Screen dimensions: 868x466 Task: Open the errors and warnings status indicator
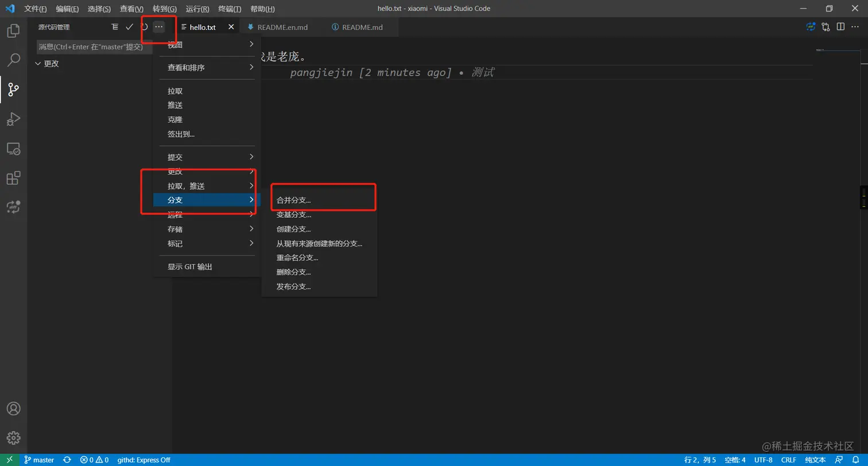tap(94, 460)
